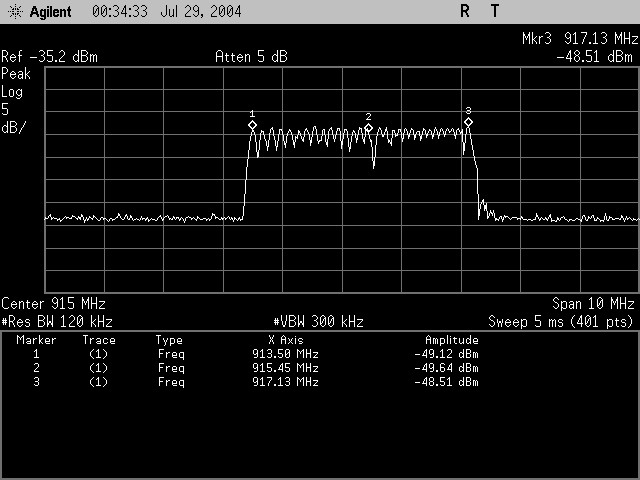Click the T status indicator

click(x=494, y=12)
